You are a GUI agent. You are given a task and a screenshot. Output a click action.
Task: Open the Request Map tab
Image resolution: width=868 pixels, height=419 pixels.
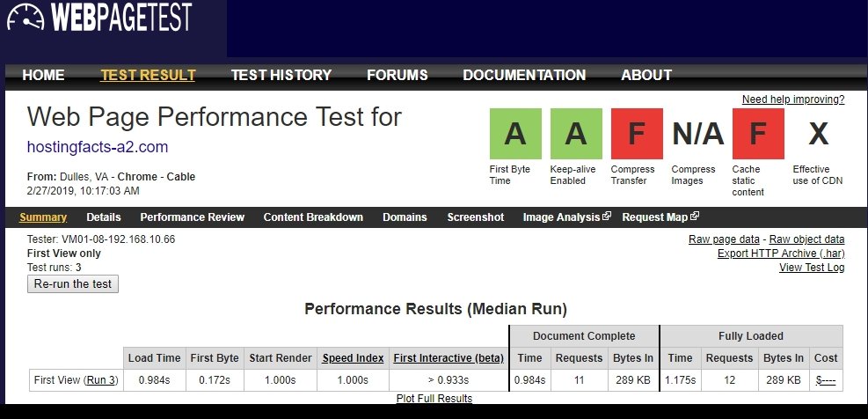(655, 217)
